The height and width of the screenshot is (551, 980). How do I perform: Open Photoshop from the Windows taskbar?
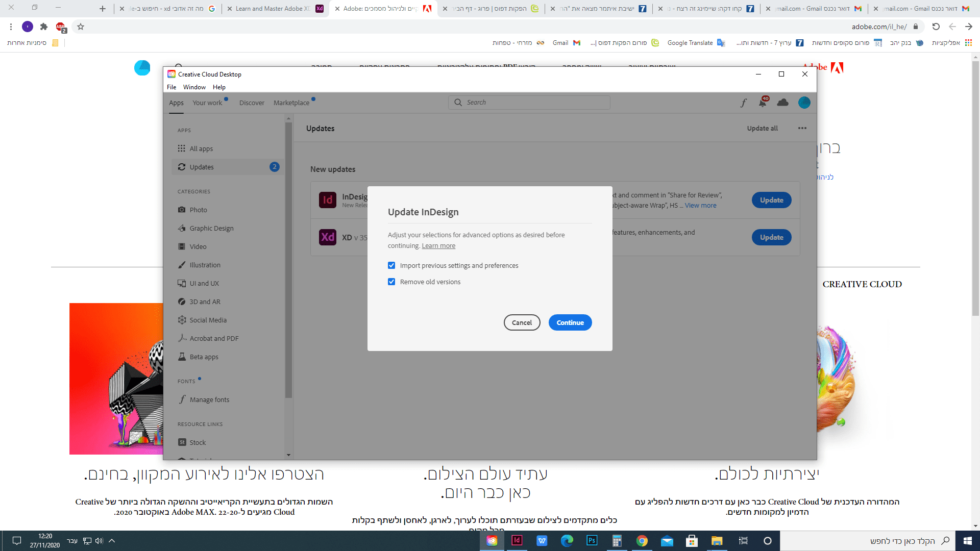592,541
